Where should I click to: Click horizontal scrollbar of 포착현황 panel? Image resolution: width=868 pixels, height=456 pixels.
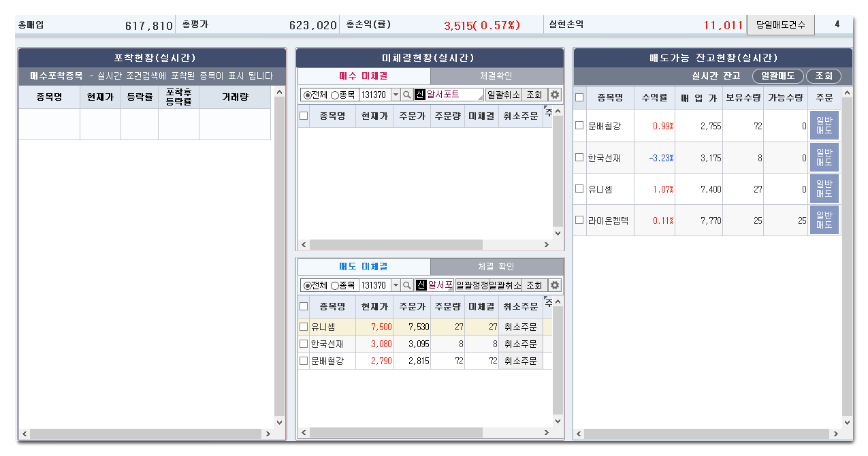pos(146,434)
